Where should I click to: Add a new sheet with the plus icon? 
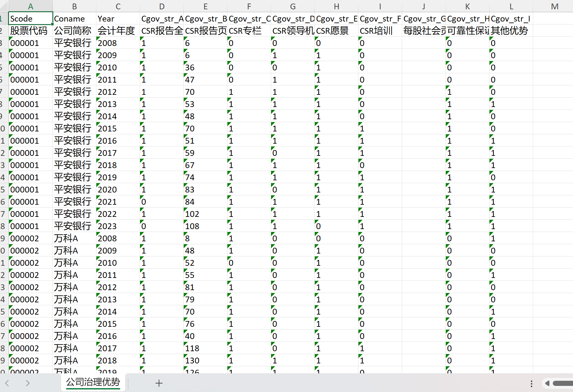pos(159,383)
